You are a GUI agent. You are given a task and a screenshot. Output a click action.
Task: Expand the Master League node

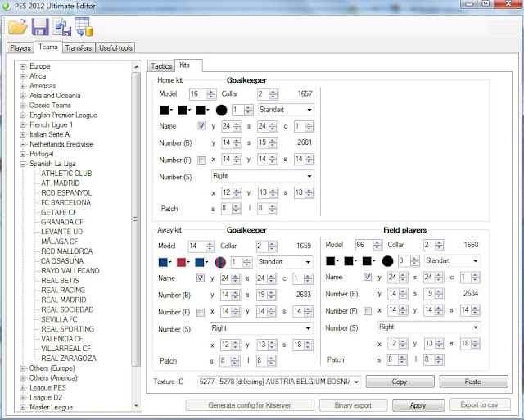click(x=22, y=407)
